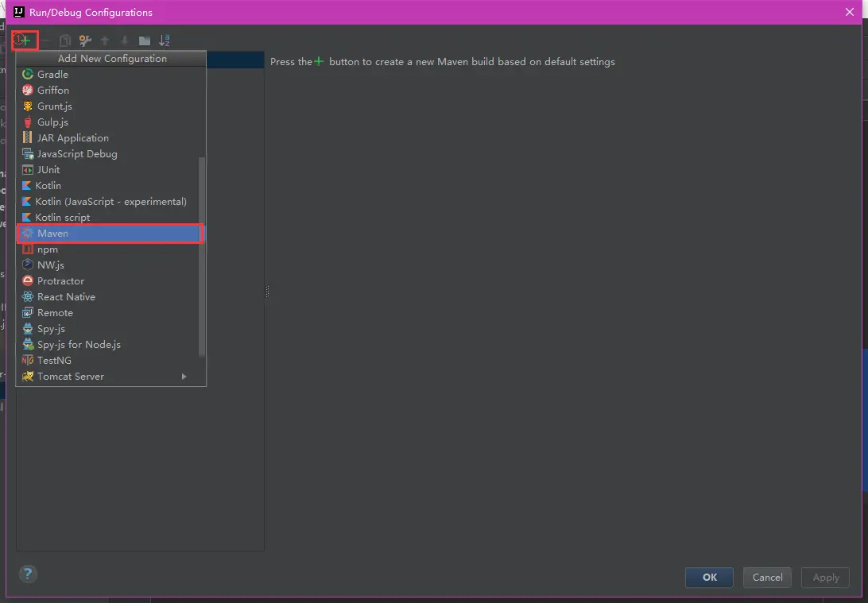Open help via the question mark icon
The height and width of the screenshot is (603, 868).
(28, 574)
